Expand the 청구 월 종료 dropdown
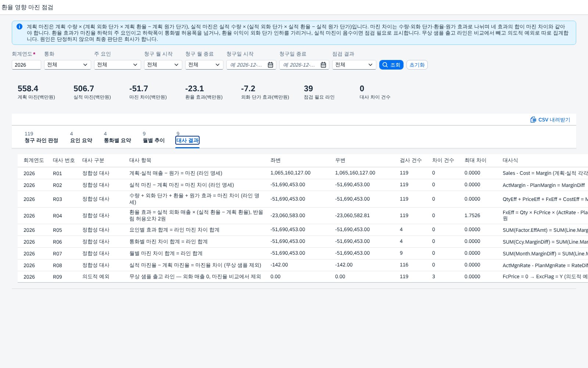Screen dimensions: 588x368 [x=204, y=65]
